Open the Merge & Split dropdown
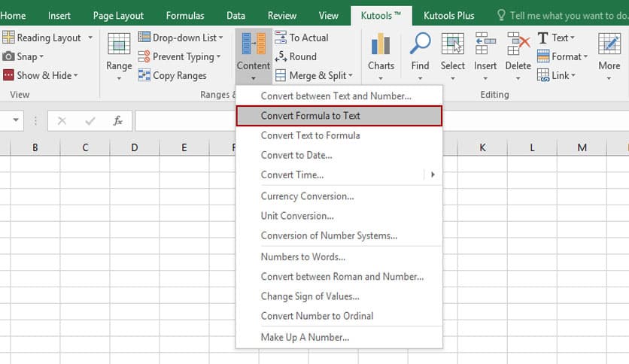The height and width of the screenshot is (364, 629). click(x=313, y=75)
